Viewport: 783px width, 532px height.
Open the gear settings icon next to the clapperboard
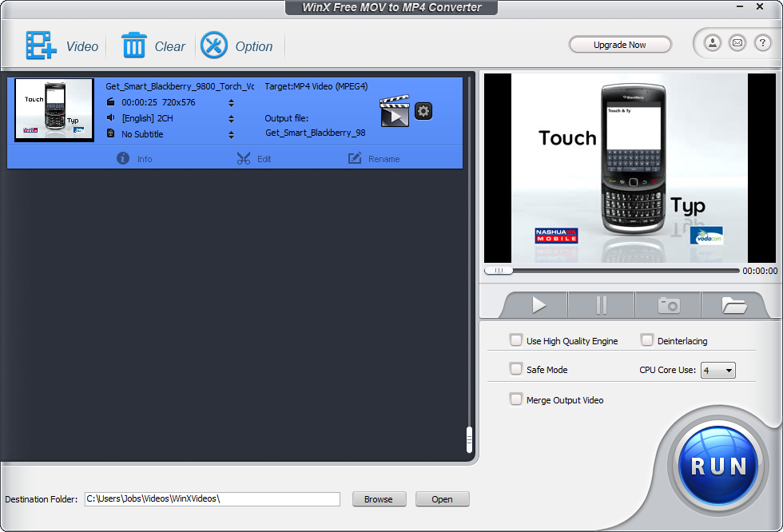423,111
